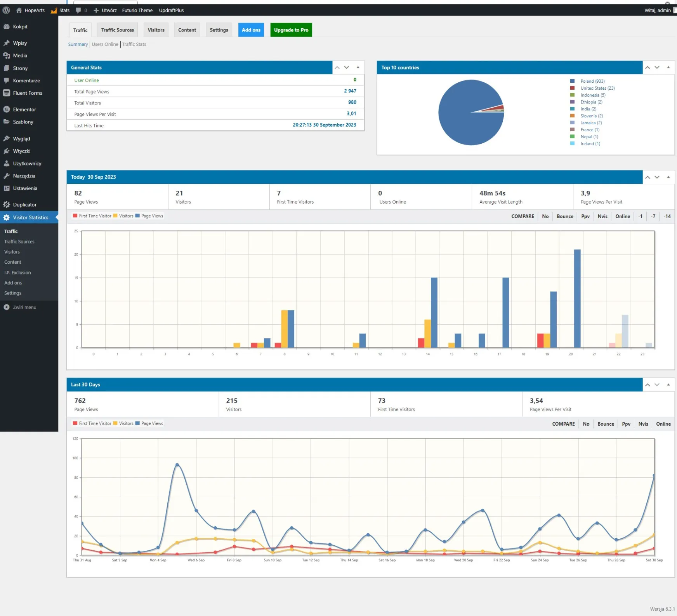The height and width of the screenshot is (616, 677).
Task: Open the Users Online sub-link
Action: click(105, 44)
